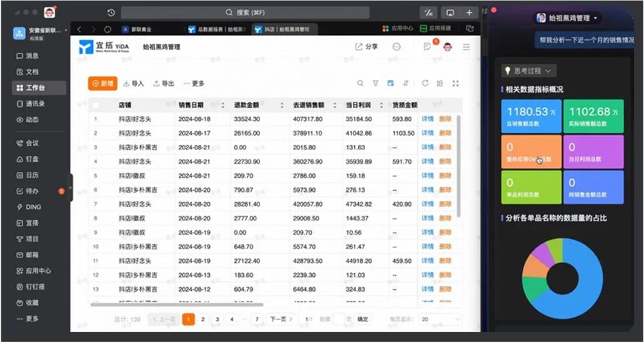Open the 更多 menu in table toolbar

point(194,84)
